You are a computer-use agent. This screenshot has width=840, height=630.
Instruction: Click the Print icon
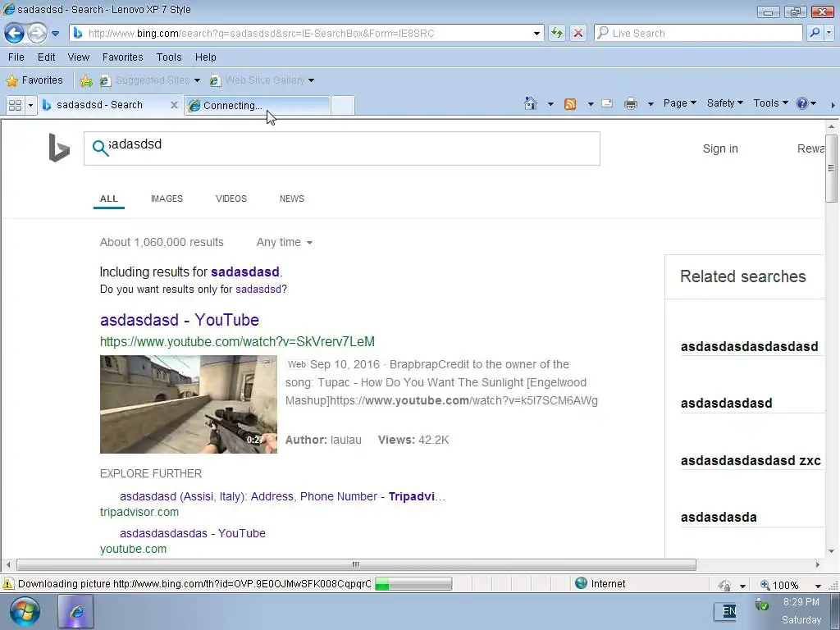click(631, 103)
